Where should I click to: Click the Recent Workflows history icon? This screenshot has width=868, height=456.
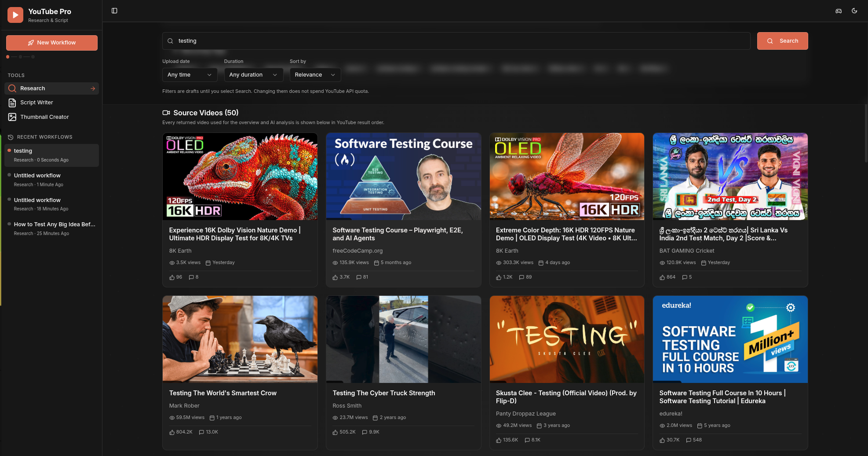(11, 137)
